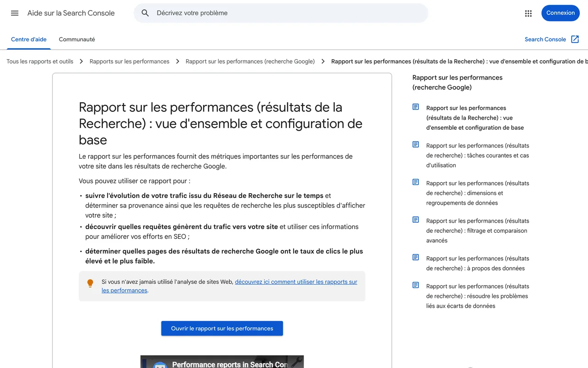This screenshot has height=368, width=588.
Task: Select the Centre d'aide tab
Action: pyautogui.click(x=29, y=40)
